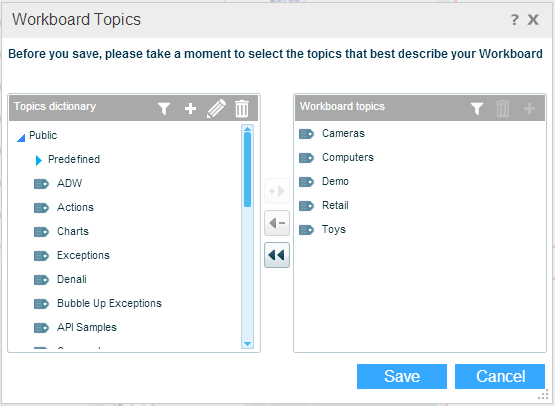Viewport: 555px width, 406px height.
Task: Choose the Retail workboard topic
Action: pos(335,205)
